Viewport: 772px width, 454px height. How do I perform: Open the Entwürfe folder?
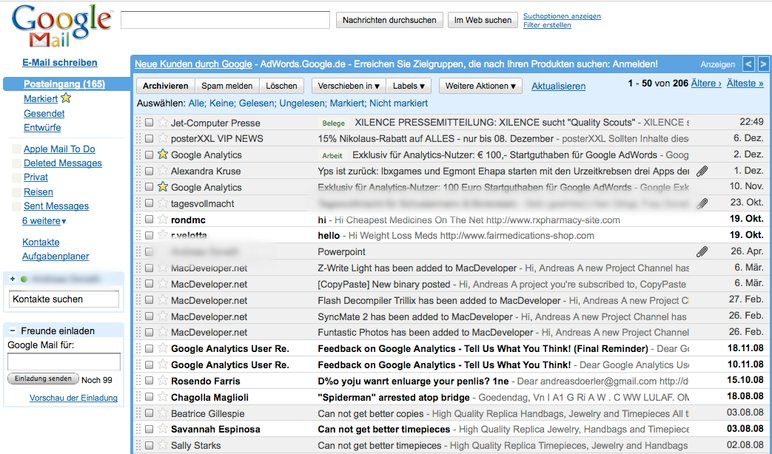pos(42,128)
